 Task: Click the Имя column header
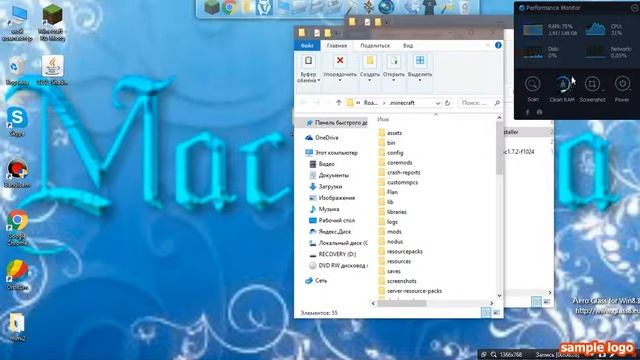383,119
